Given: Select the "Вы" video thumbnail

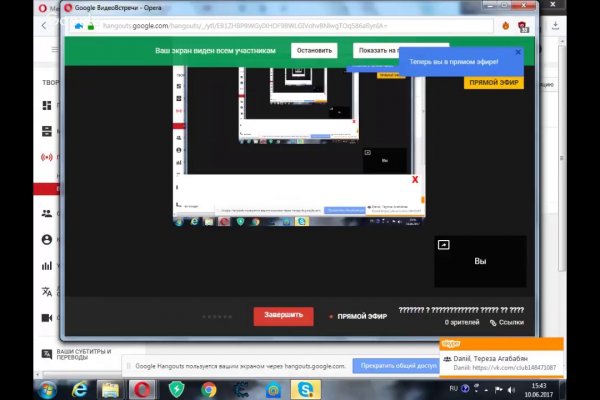Looking at the screenshot, I should (480, 261).
